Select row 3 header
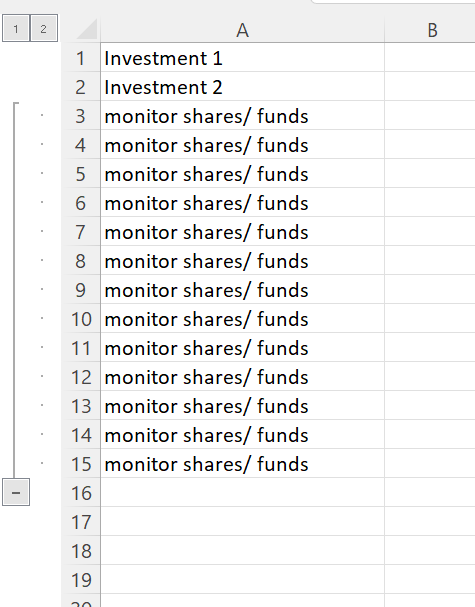The width and height of the screenshot is (475, 607). (x=81, y=115)
